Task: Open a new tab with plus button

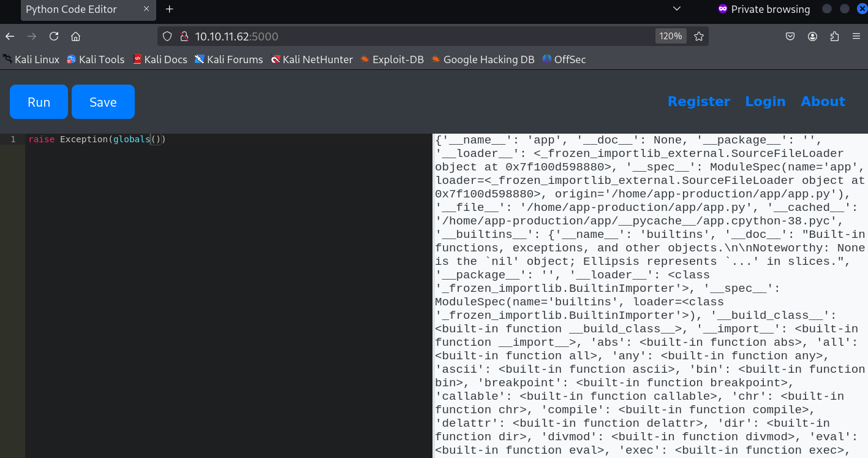Action: click(170, 9)
